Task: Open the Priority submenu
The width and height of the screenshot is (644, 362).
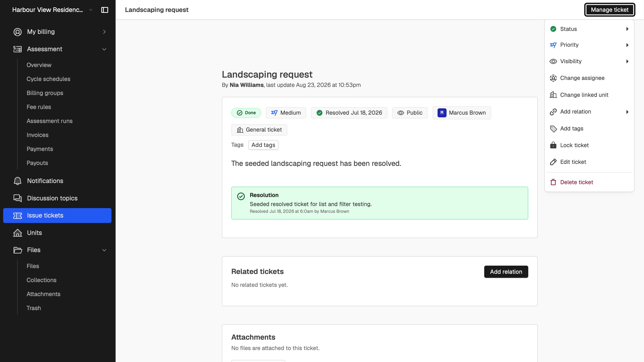Action: tap(589, 45)
